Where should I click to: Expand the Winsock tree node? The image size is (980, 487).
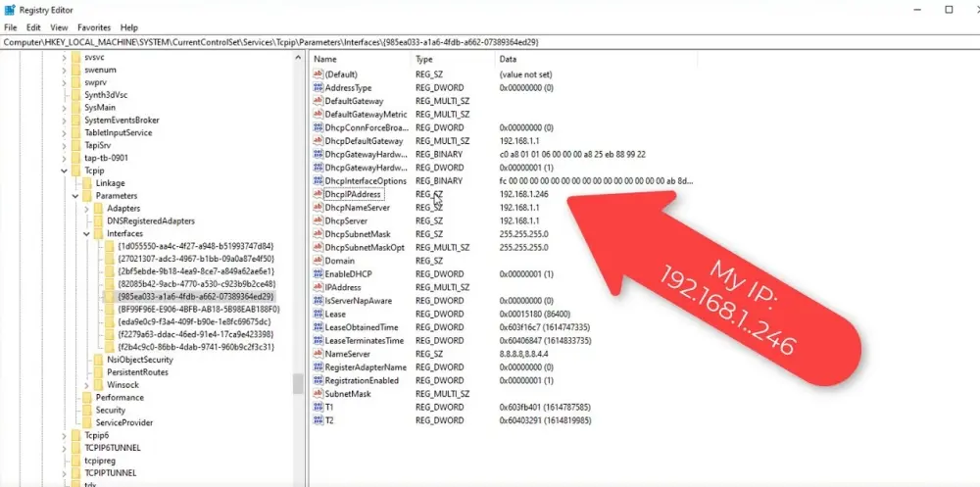(x=86, y=384)
